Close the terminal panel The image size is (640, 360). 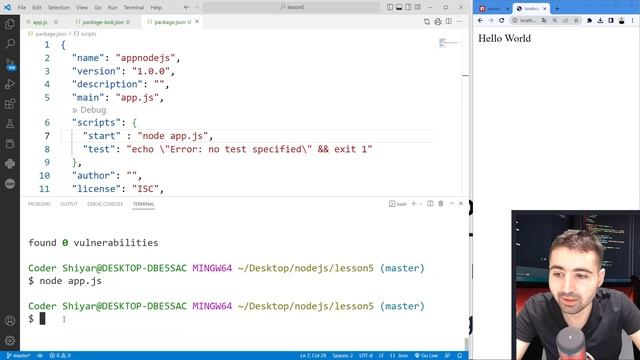461,203
